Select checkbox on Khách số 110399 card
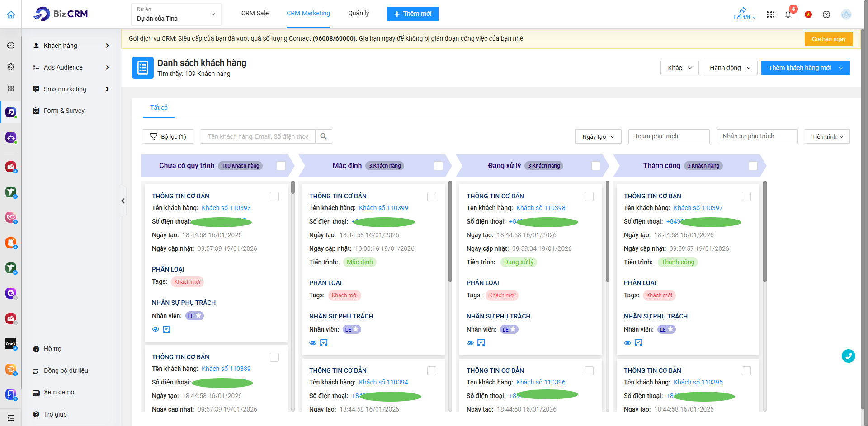This screenshot has width=868, height=426. click(432, 197)
